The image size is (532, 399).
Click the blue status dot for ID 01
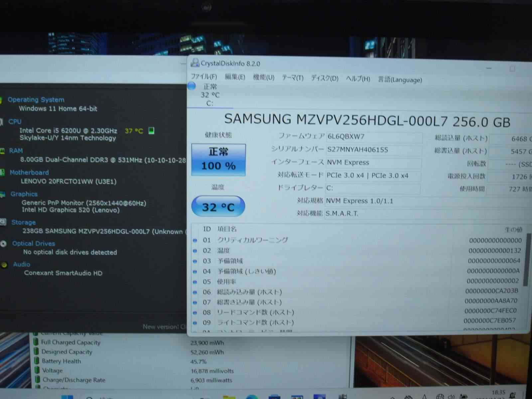pyautogui.click(x=195, y=240)
